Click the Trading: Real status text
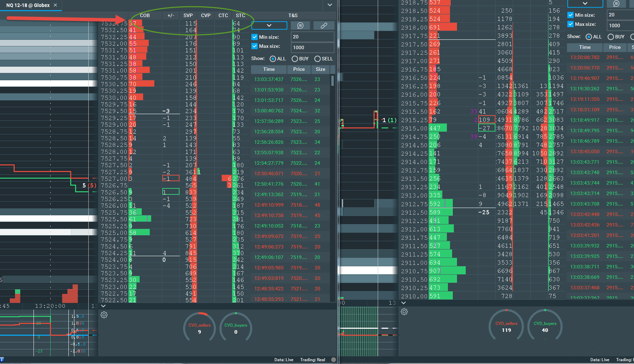Screen dimensions: 634x364 [x=312, y=360]
